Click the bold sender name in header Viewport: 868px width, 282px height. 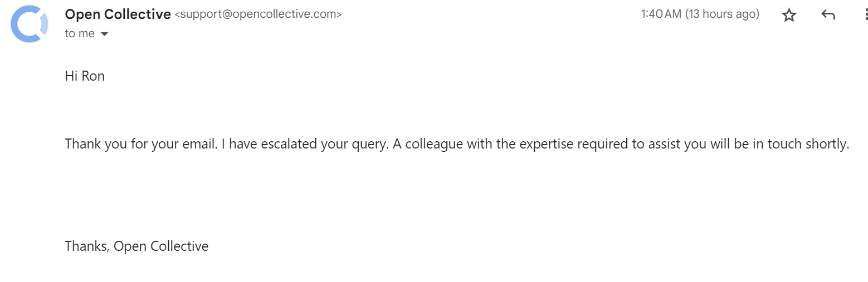(x=118, y=14)
